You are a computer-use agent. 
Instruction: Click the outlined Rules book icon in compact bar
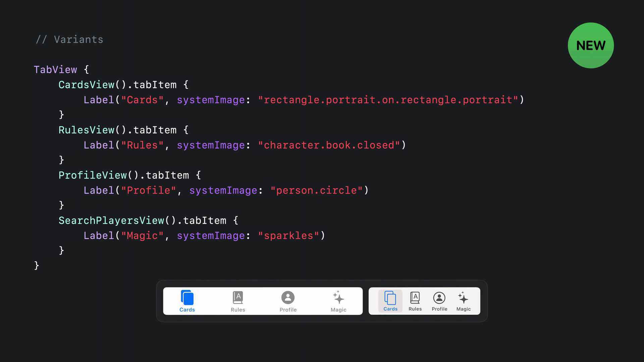415,298
